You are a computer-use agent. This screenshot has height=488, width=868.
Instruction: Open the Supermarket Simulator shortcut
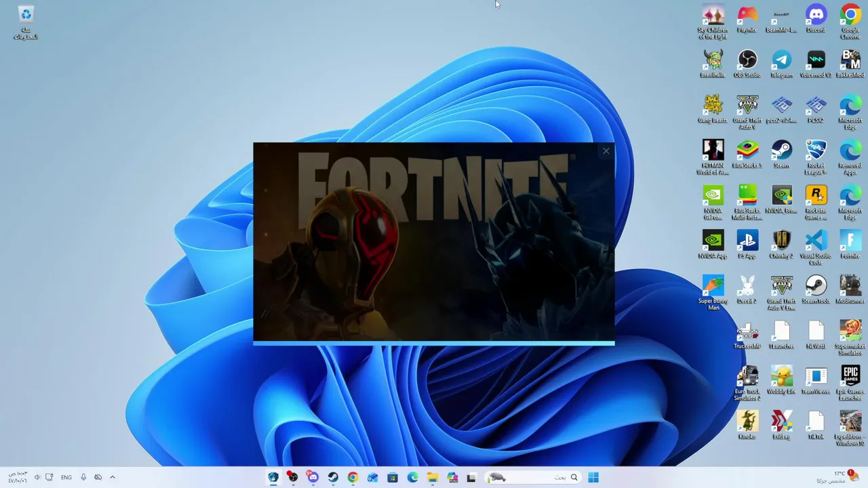850,338
